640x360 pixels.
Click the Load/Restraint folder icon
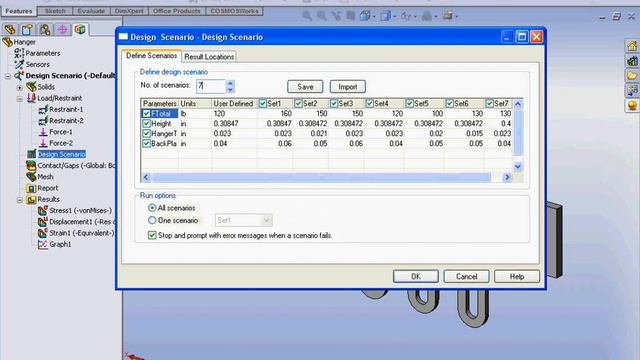click(x=31, y=98)
